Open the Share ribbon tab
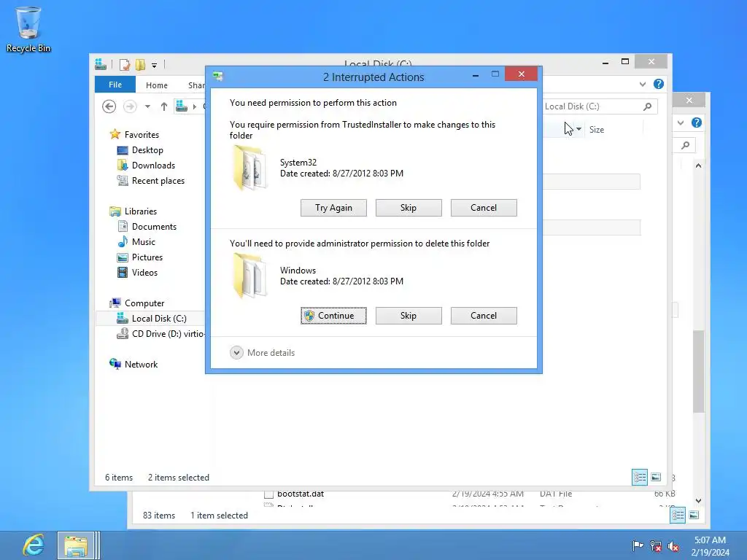 [x=196, y=85]
